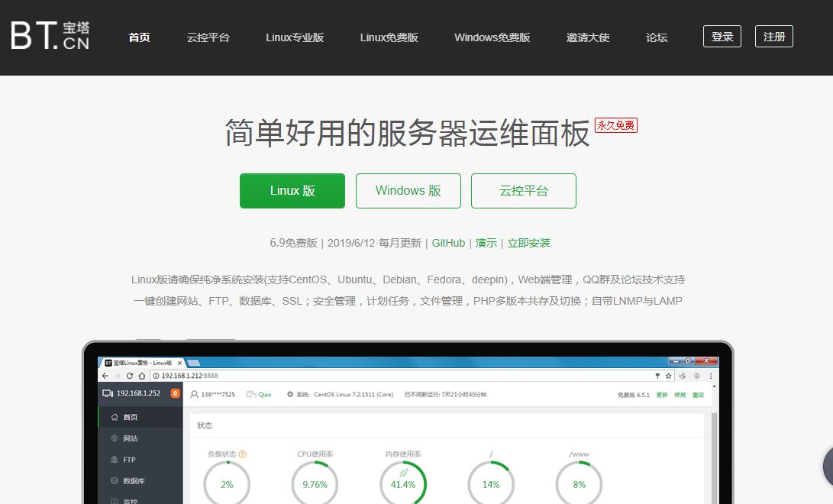Click the 简单好用的服务器运维面板 headline
The height and width of the screenshot is (504, 833).
coord(408,133)
